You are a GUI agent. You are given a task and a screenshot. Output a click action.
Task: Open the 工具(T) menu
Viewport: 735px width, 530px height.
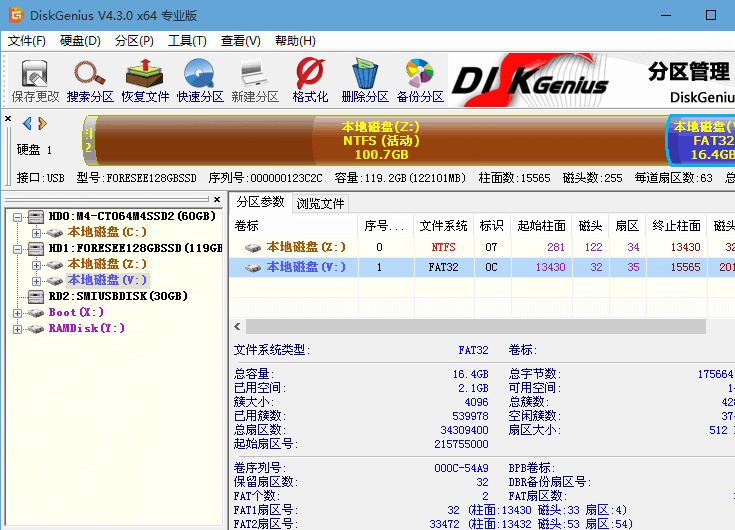click(187, 41)
